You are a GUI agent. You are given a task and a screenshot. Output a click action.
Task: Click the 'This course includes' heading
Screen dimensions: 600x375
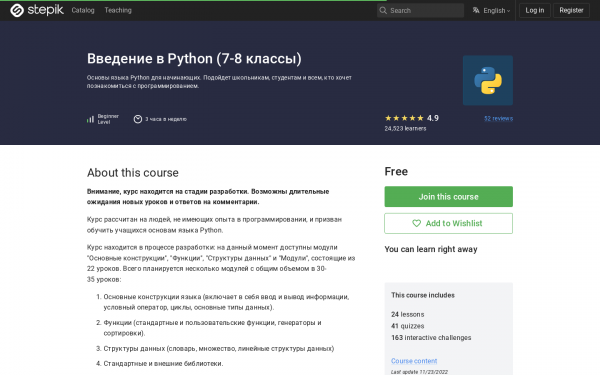[423, 295]
